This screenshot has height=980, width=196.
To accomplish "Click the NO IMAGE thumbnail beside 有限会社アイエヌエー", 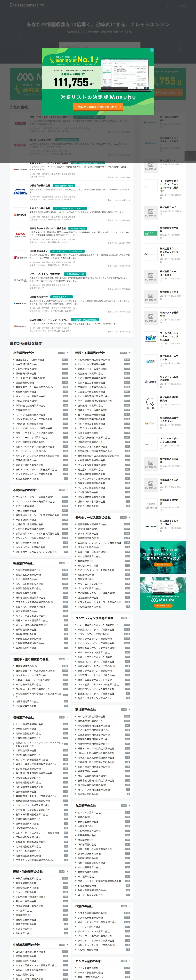I will coord(151,485).
